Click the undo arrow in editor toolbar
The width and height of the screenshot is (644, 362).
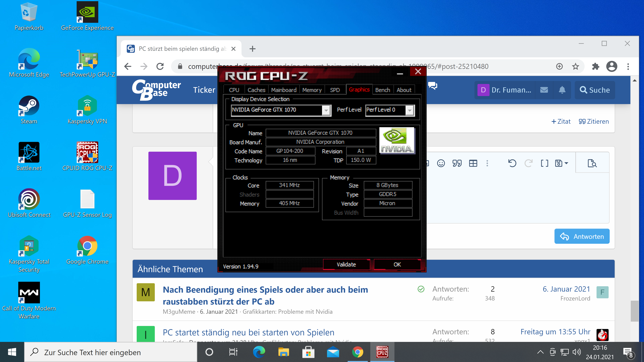pos(512,163)
